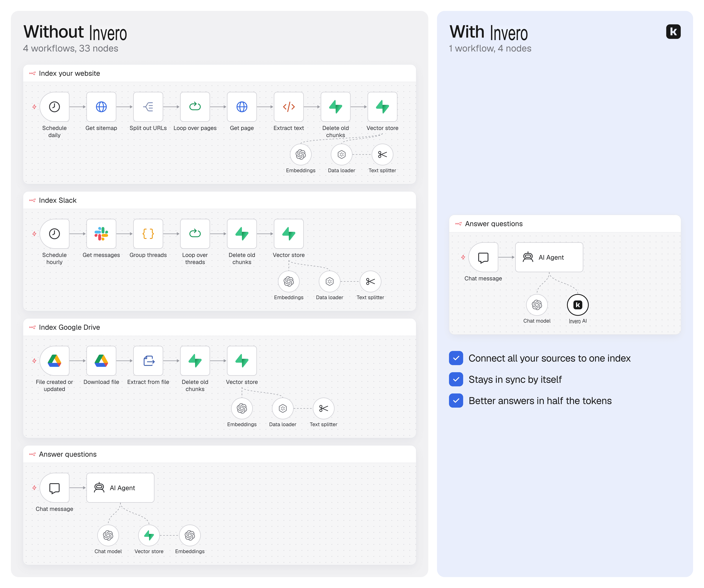Click the '4 workflows, 33 nodes' subtitle

click(x=70, y=49)
